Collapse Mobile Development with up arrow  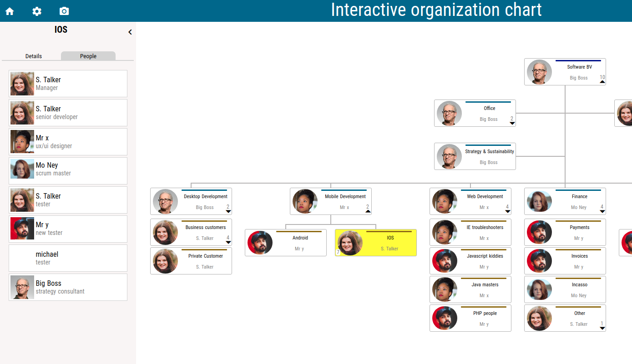pos(368,211)
